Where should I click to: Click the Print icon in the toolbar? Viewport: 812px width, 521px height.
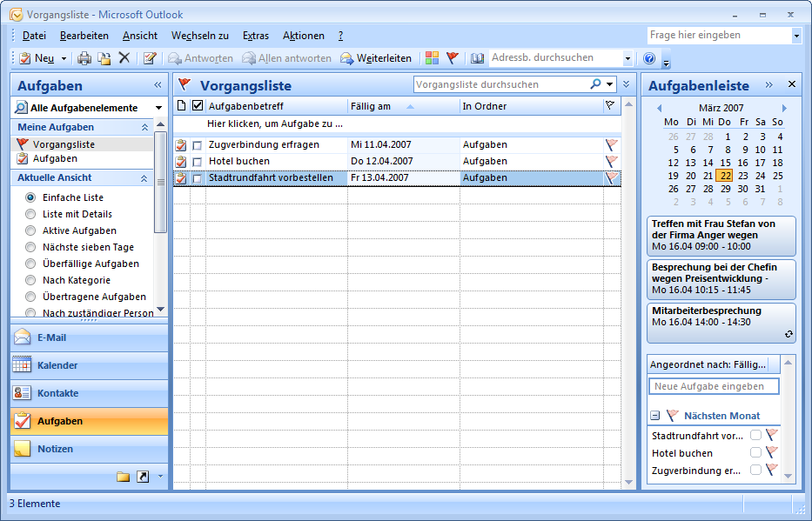84,58
